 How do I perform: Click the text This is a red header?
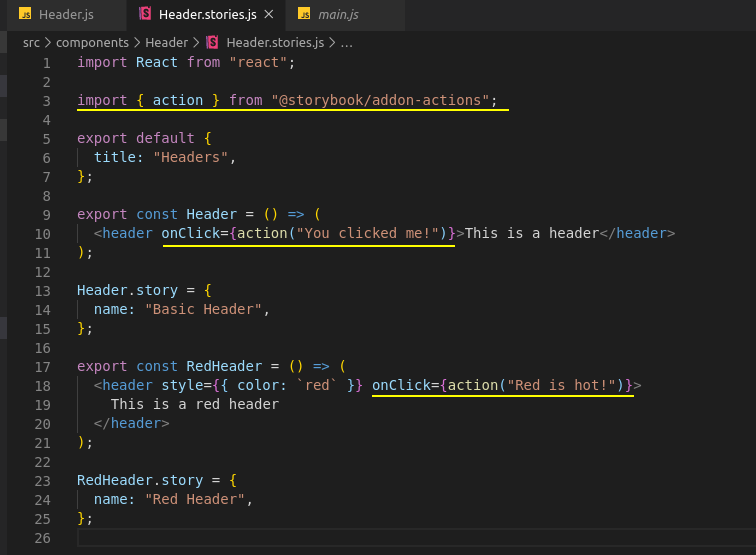[x=195, y=404]
